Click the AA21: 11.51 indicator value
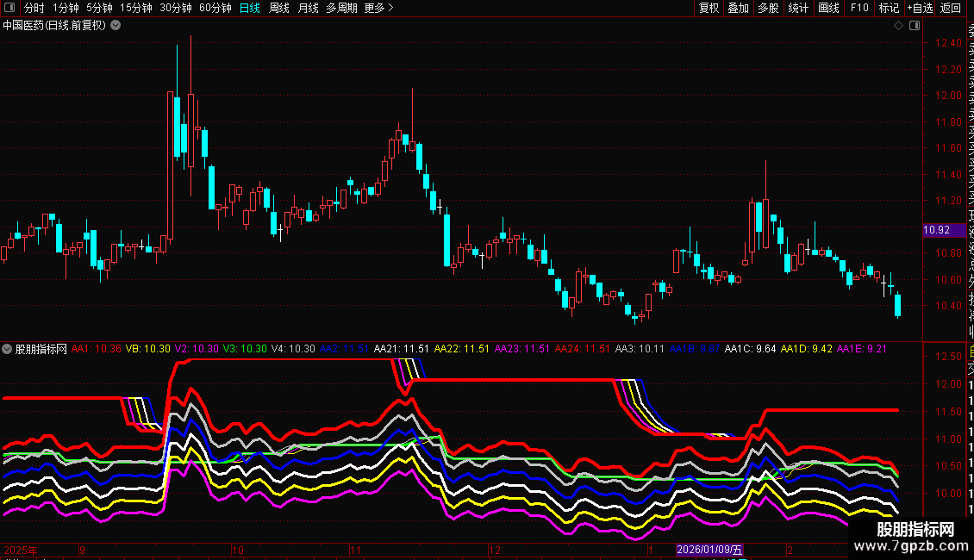The image size is (974, 560). coord(402,349)
